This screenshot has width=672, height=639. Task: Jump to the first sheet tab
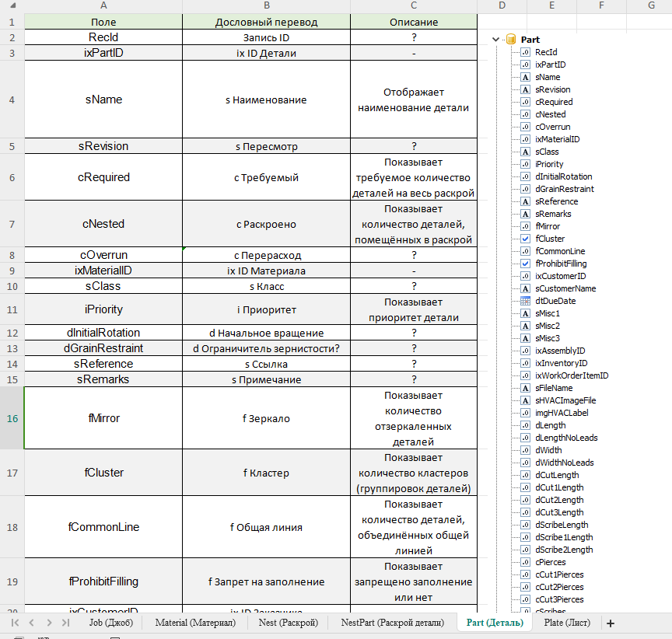pos(15,623)
